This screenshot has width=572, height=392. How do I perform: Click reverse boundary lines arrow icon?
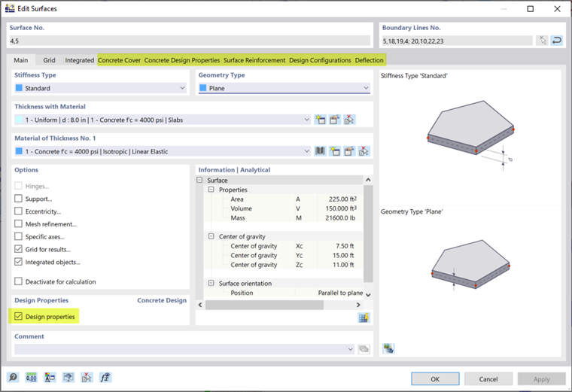557,41
